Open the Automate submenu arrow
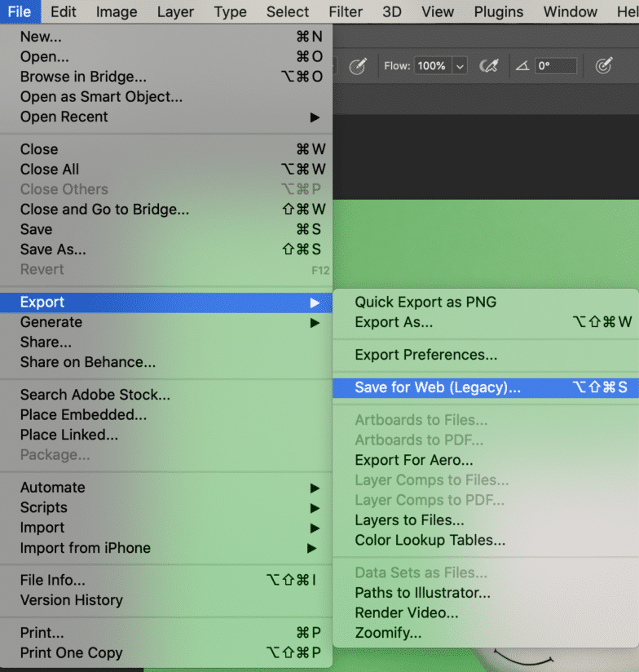639x672 pixels. (x=316, y=487)
